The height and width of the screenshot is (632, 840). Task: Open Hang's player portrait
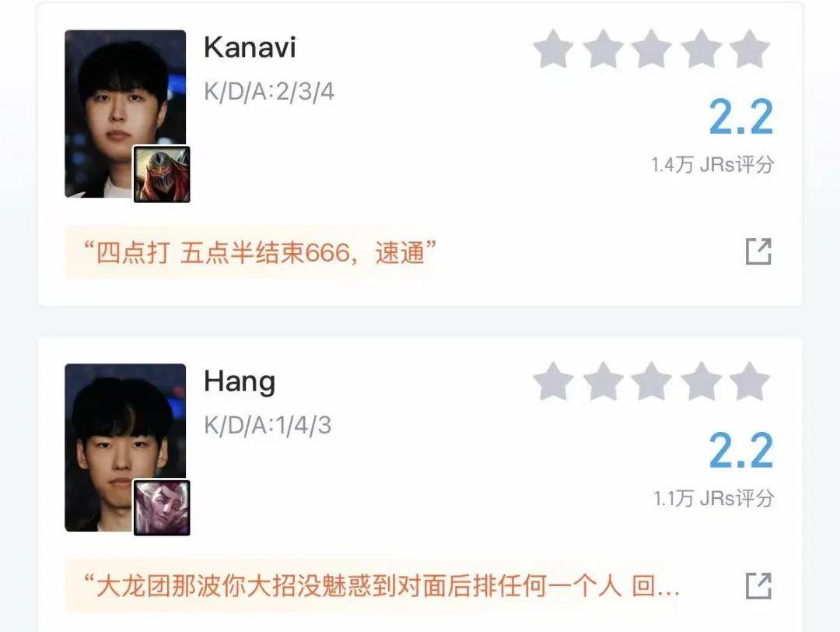coord(125,448)
